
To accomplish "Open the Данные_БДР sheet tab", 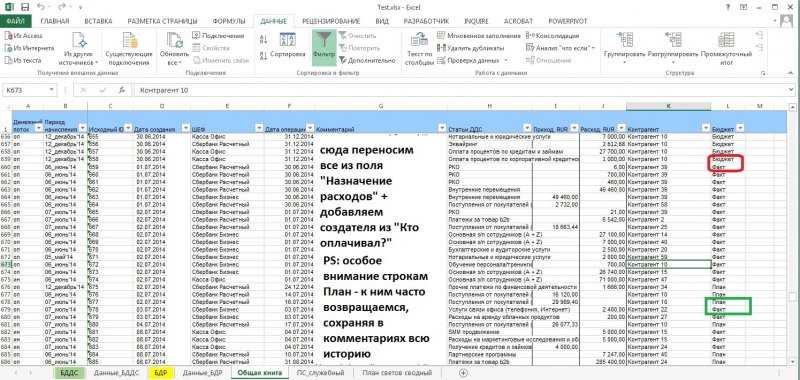I will [x=203, y=373].
